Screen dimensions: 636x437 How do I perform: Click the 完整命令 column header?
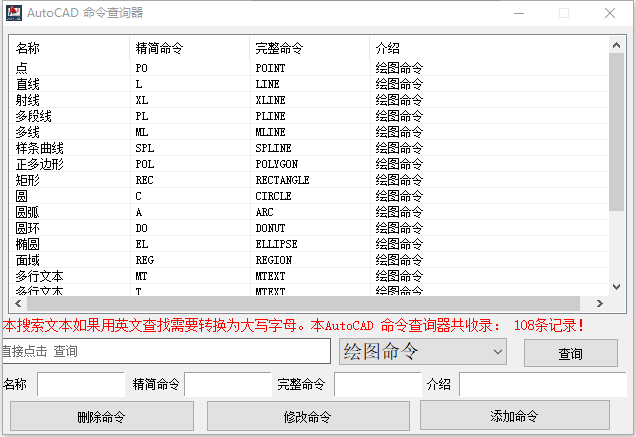point(309,48)
